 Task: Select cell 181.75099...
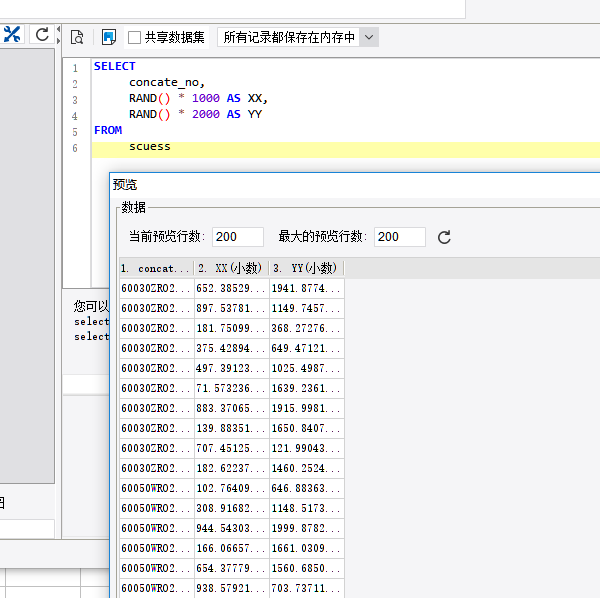[x=232, y=328]
